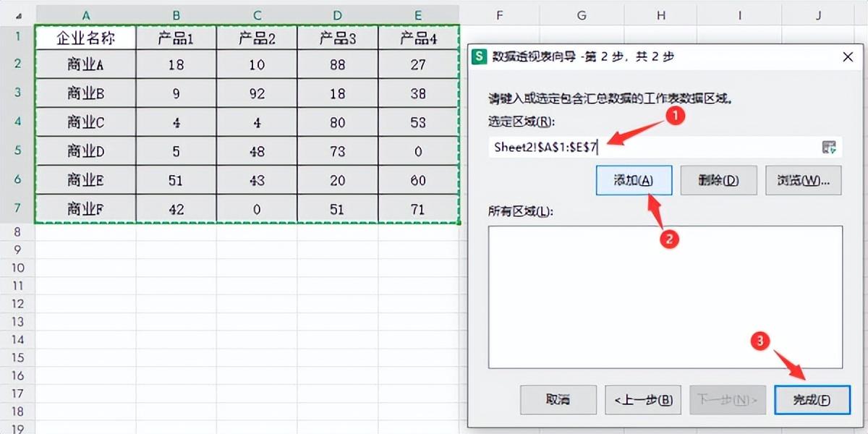Click the cell 企业名称

tap(86, 38)
